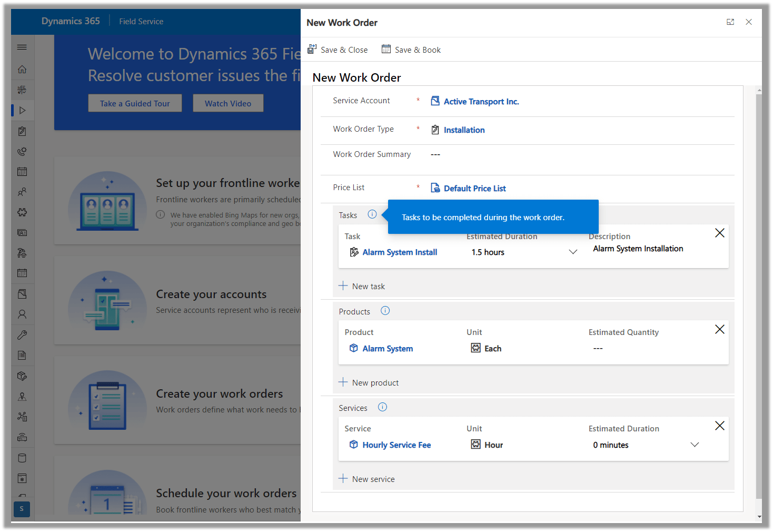Click the phone-with-gear icon in sidebar
Image resolution: width=773 pixels, height=532 pixels.
(x=22, y=152)
